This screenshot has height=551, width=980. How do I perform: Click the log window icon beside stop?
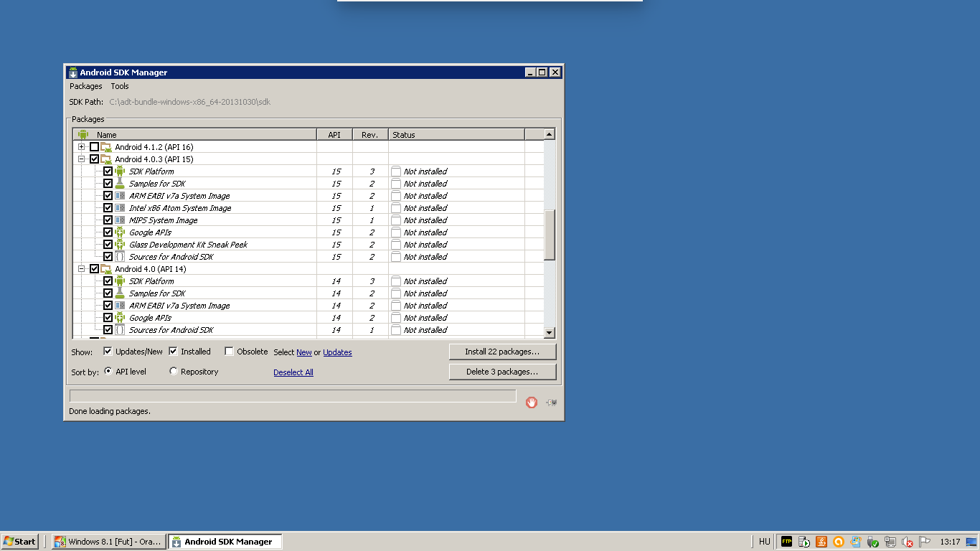point(551,402)
